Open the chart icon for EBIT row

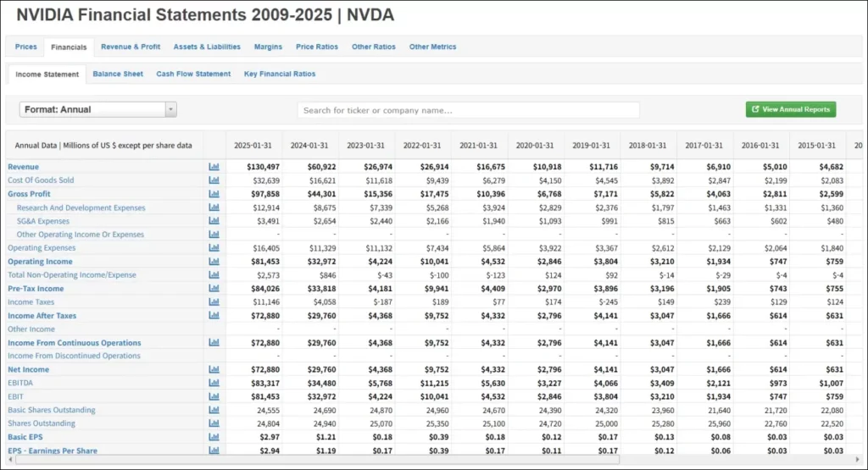[x=214, y=396]
